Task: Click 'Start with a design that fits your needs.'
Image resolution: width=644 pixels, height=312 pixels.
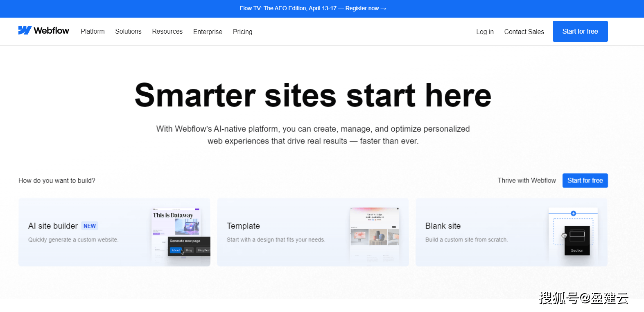Action: [x=276, y=240]
